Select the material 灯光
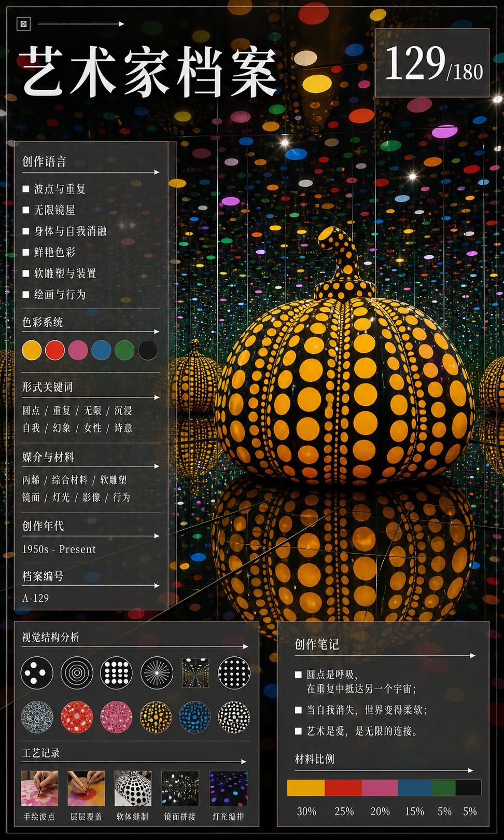This screenshot has height=840, width=504. coord(61,497)
